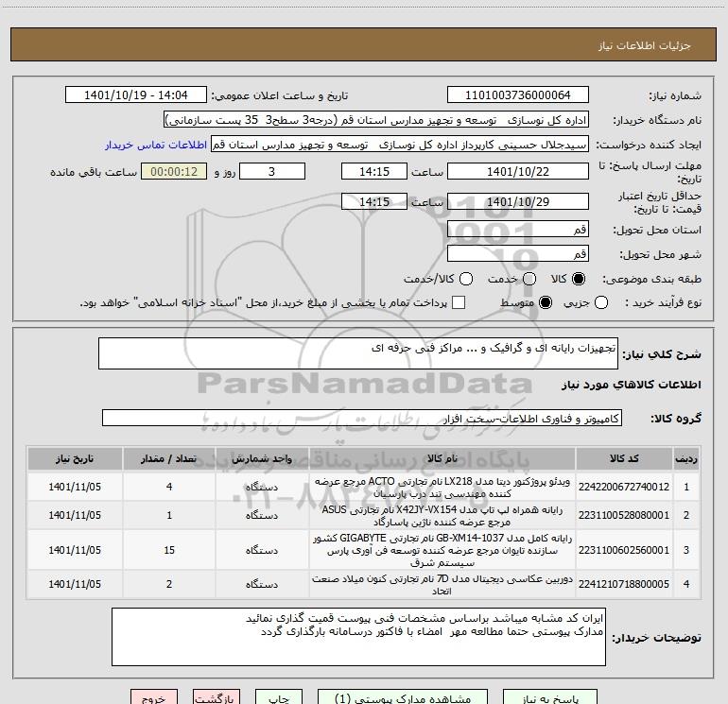728x704 pixels.
Task: Click مشاهده مدارک پیوستی (1) button
Action: click(x=403, y=697)
